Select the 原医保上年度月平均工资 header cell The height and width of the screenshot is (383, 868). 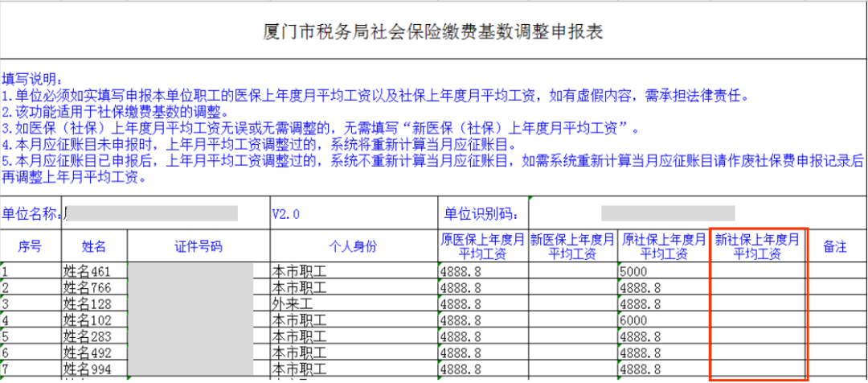pos(482,246)
